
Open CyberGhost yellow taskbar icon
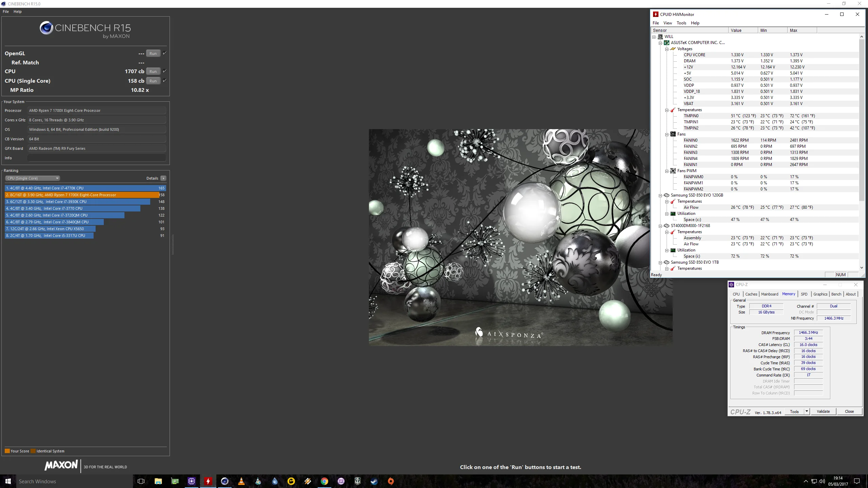coord(291,481)
